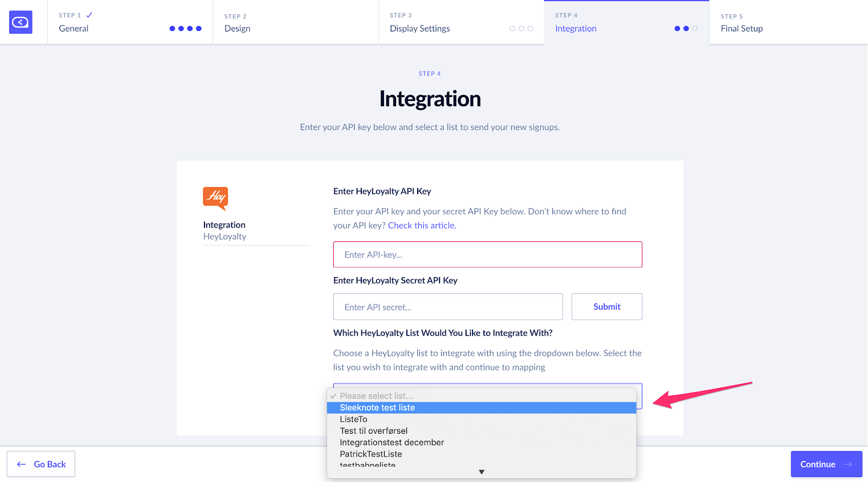Submit the HeyLoyalty API credentials
Screen dimensions: 868x482
click(607, 307)
